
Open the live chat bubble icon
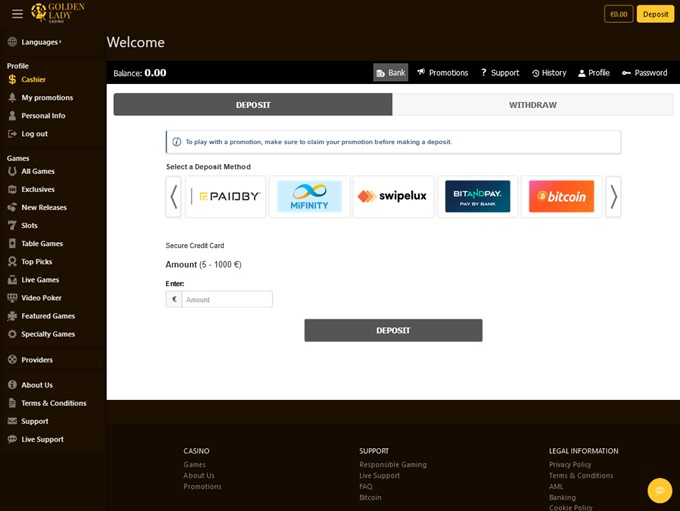point(659,490)
